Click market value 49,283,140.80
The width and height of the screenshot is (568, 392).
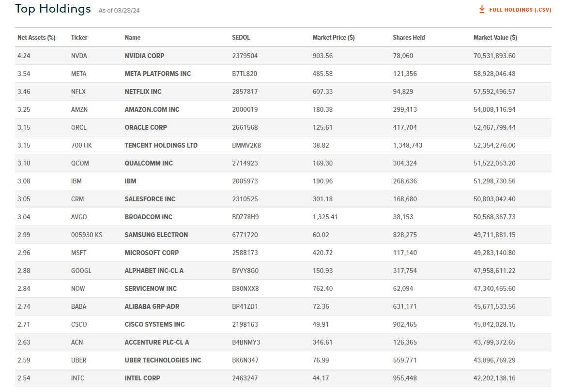(494, 253)
